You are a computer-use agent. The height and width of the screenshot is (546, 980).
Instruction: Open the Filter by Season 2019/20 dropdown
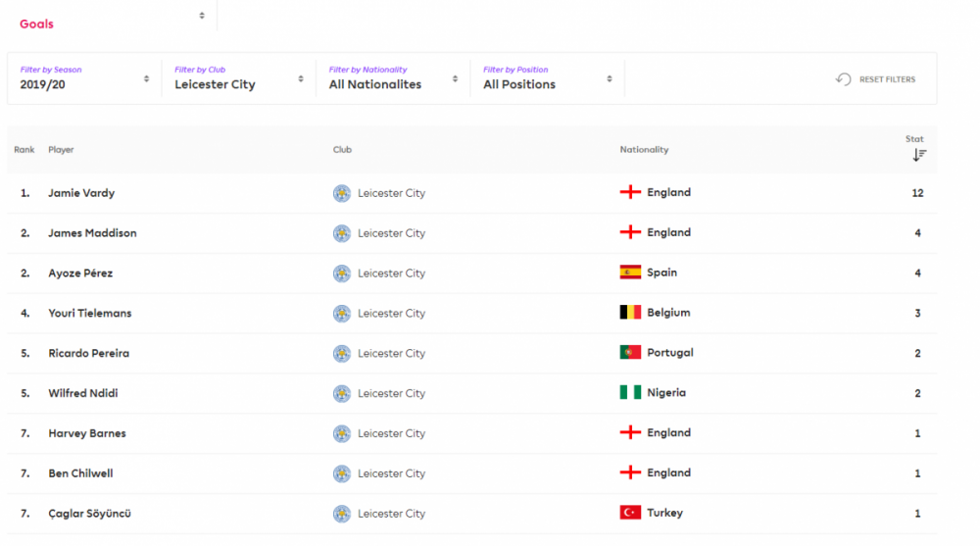point(84,78)
